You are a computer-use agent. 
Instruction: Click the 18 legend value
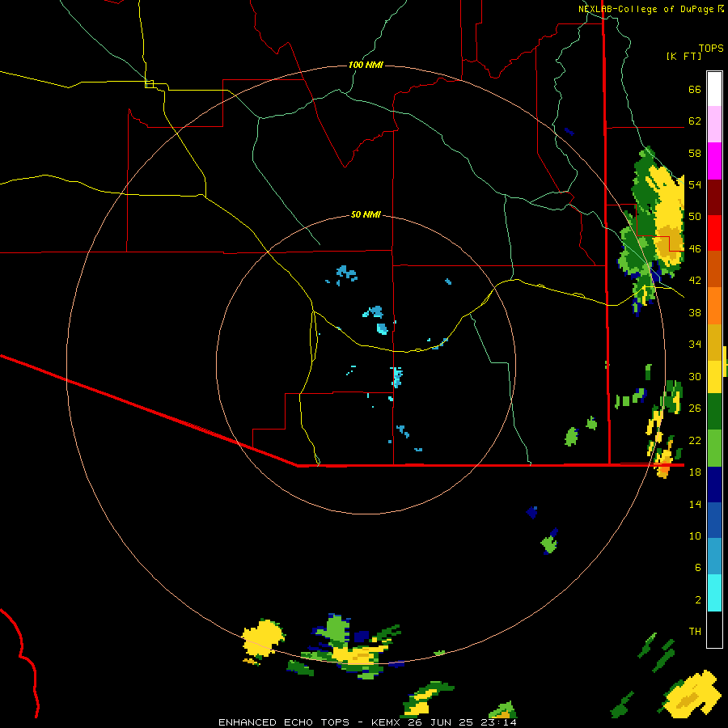695,472
